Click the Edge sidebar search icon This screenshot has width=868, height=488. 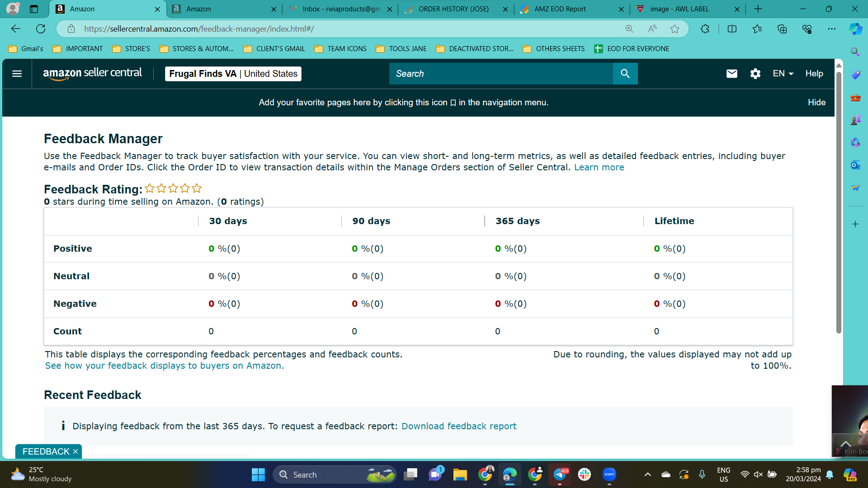tap(855, 52)
